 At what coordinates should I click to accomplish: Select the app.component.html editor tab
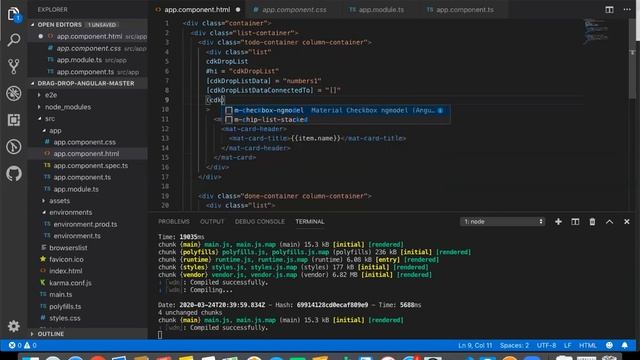click(x=197, y=9)
